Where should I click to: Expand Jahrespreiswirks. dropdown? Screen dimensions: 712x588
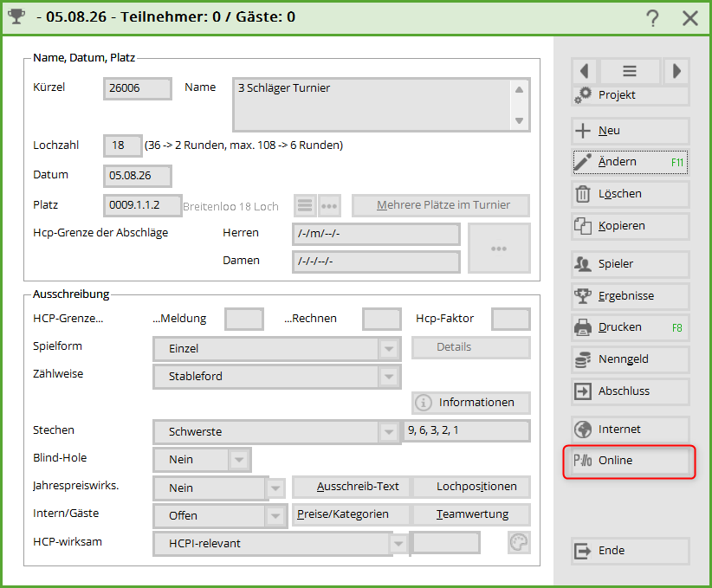pyautogui.click(x=275, y=488)
